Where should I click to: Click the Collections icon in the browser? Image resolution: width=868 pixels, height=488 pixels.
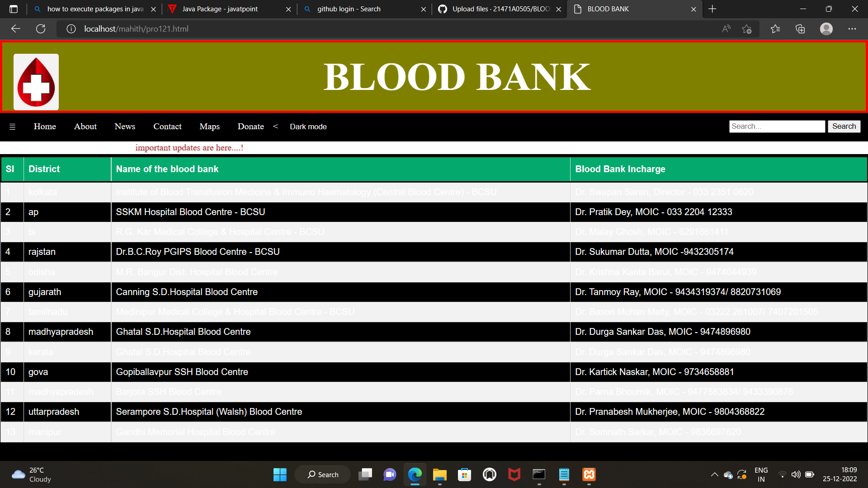click(x=800, y=28)
